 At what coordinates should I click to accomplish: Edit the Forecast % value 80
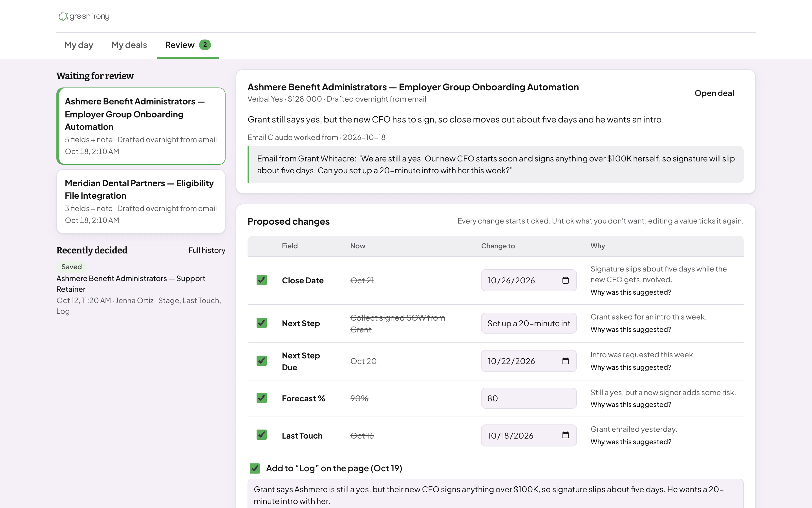(529, 398)
